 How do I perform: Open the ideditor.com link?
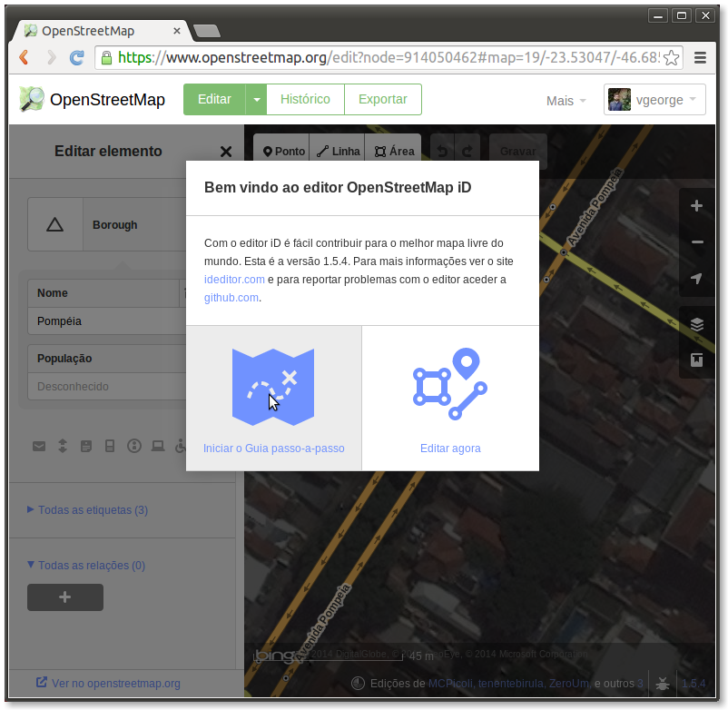click(x=234, y=280)
